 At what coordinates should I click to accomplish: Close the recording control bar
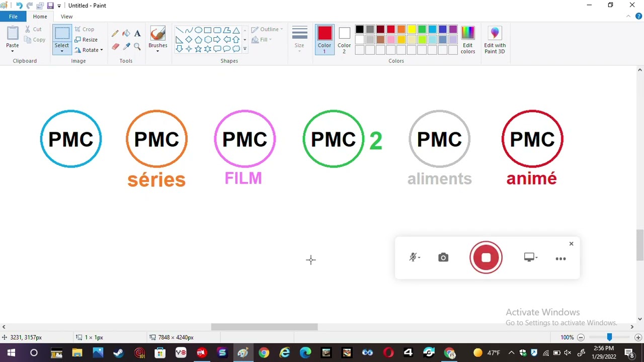pyautogui.click(x=571, y=244)
